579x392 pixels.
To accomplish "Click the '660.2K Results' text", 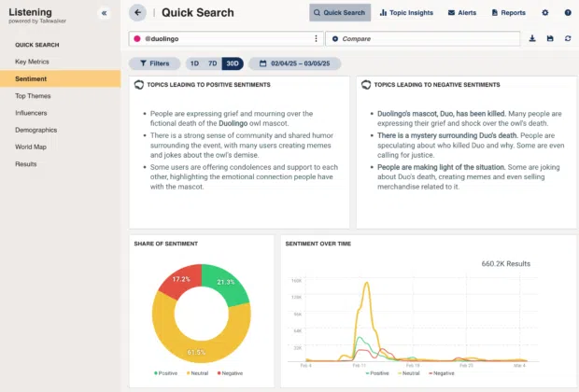I will [506, 263].
